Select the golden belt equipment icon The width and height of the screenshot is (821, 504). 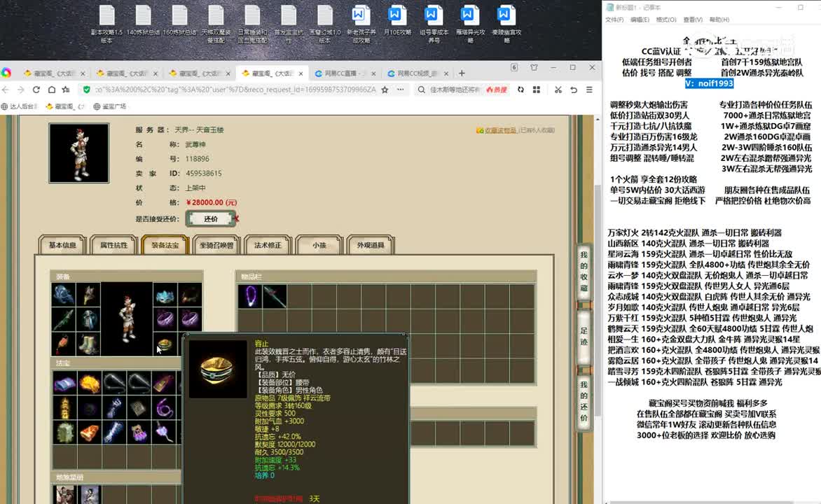tap(165, 344)
